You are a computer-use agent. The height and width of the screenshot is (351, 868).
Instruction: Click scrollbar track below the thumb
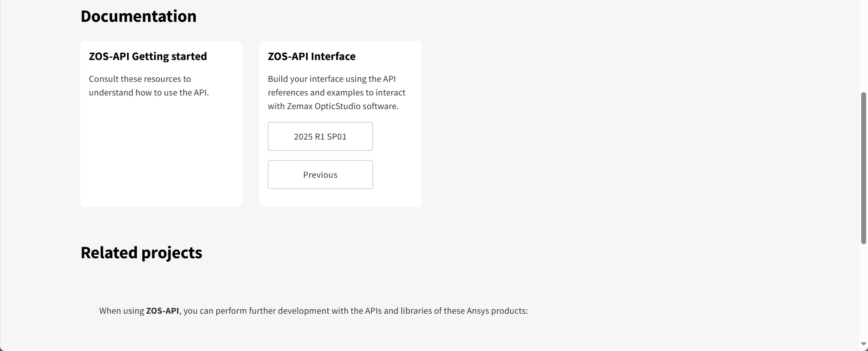pyautogui.click(x=863, y=291)
